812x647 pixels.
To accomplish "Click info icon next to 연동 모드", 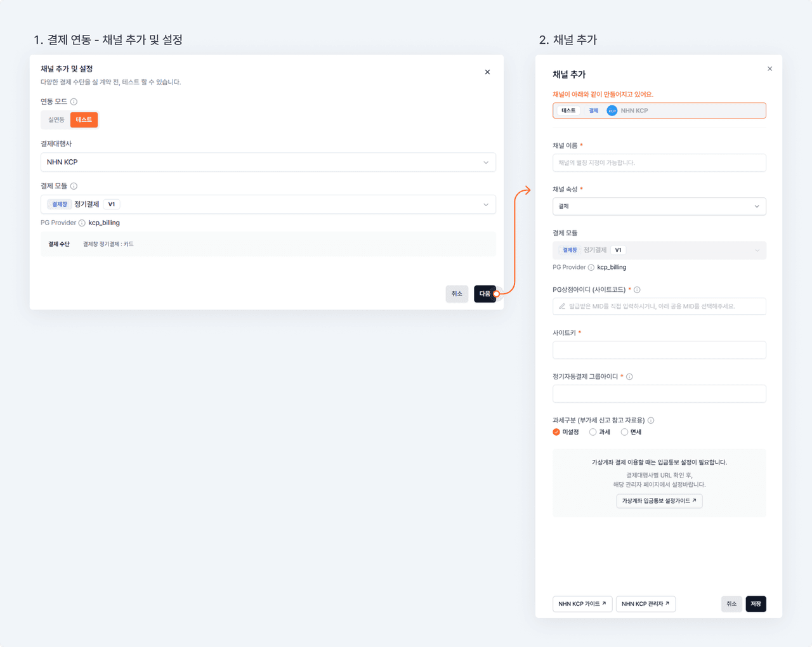I will tap(74, 101).
